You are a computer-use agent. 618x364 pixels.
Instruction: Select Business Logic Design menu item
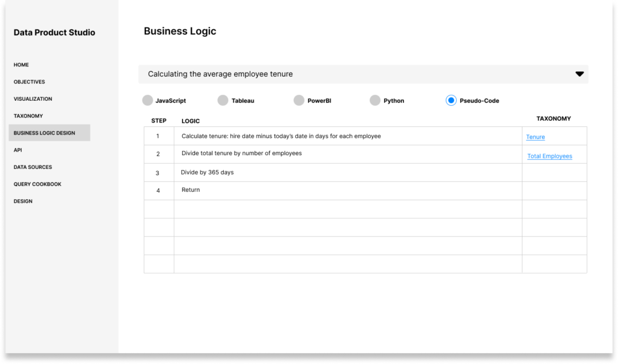49,133
